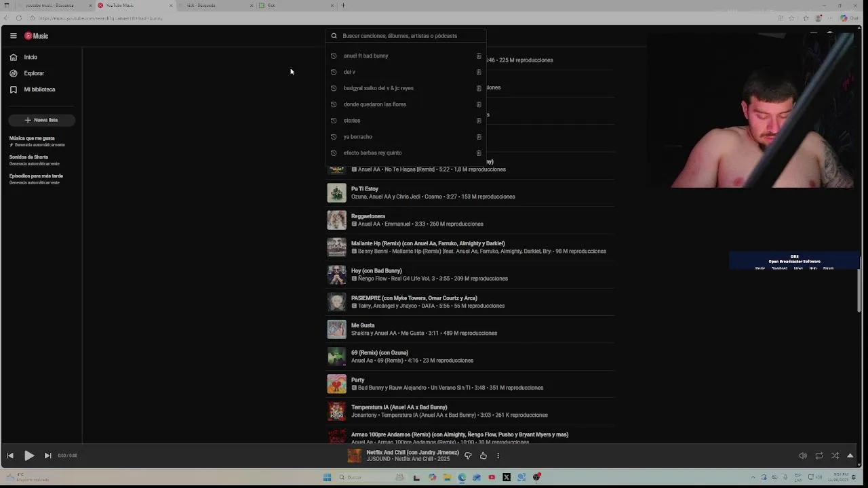Remove 'donde quedaron las flores' history entry
Image resolution: width=868 pixels, height=488 pixels.
point(479,104)
